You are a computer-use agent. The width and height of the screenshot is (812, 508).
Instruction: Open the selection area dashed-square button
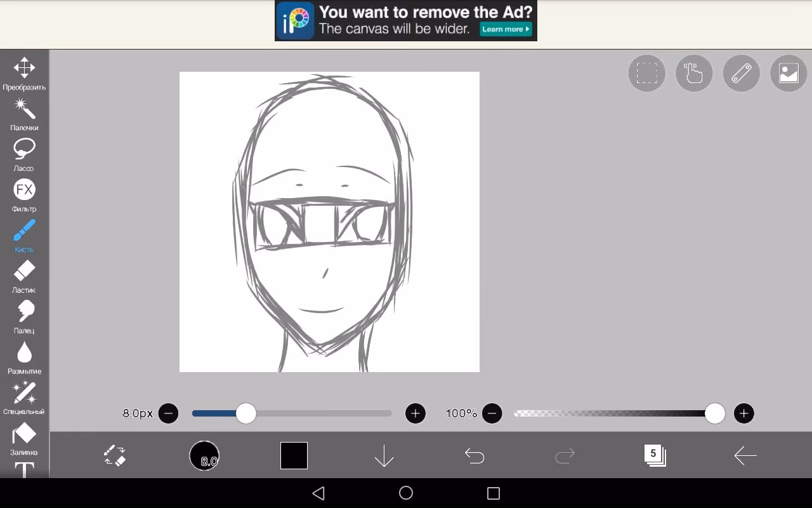[x=646, y=73]
